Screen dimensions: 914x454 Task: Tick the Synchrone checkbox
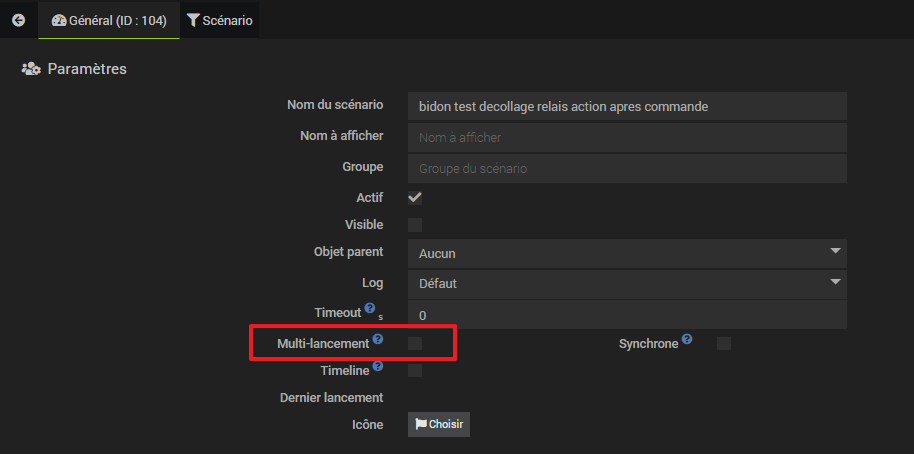click(x=724, y=344)
